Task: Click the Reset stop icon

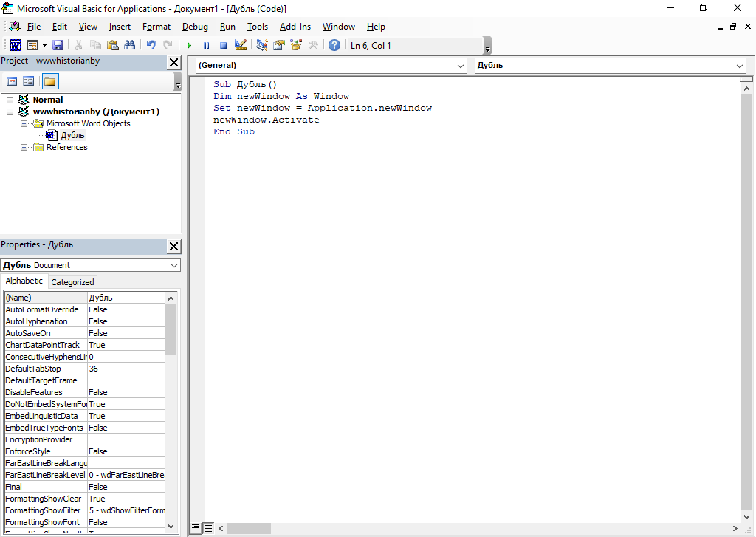Action: tap(223, 45)
